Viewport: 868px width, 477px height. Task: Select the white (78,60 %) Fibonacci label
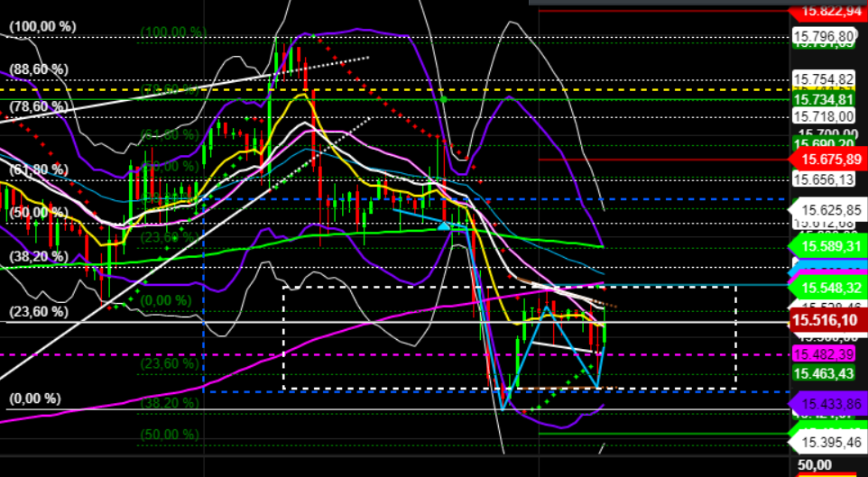[x=39, y=106]
